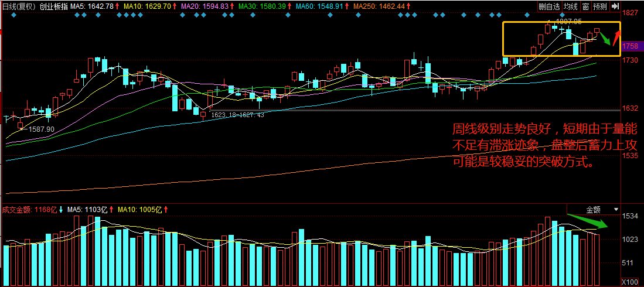Select the MA60: 1548.91 indicator label
Viewport: 644px width, 287px height.
319,6
